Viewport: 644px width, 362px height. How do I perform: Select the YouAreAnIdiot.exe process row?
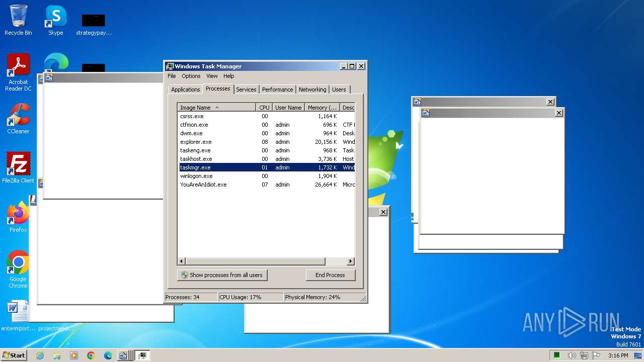[x=266, y=185]
